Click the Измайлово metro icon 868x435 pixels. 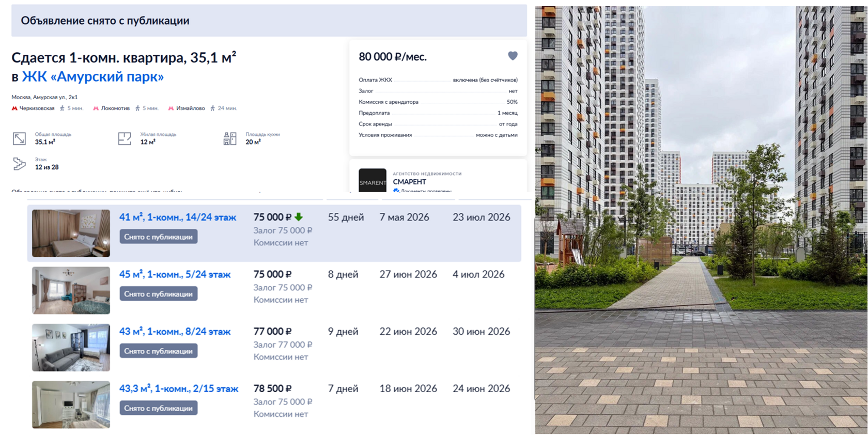(171, 108)
